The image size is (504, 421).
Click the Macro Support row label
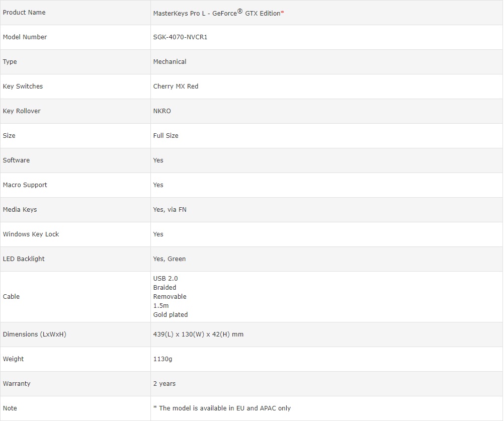click(25, 185)
